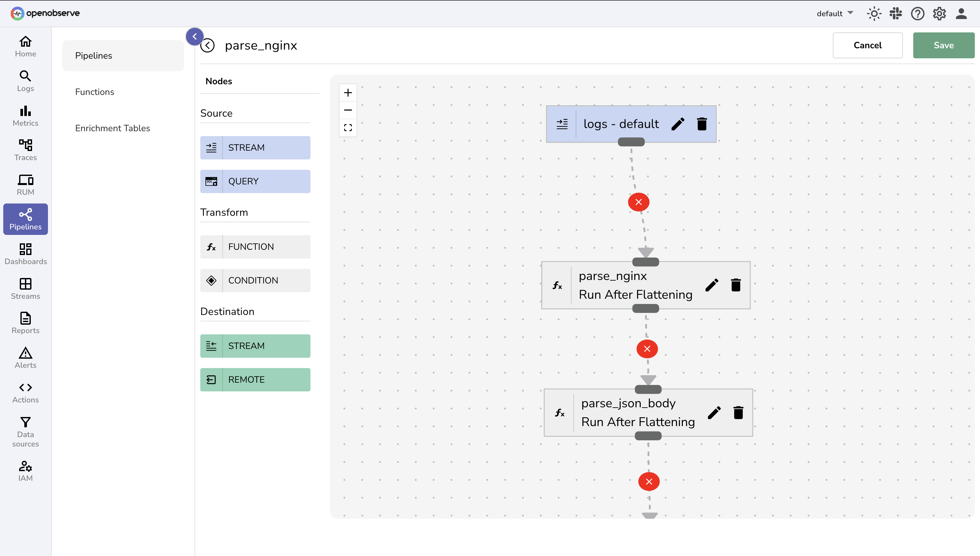Cancel editing the pipeline

point(868,45)
